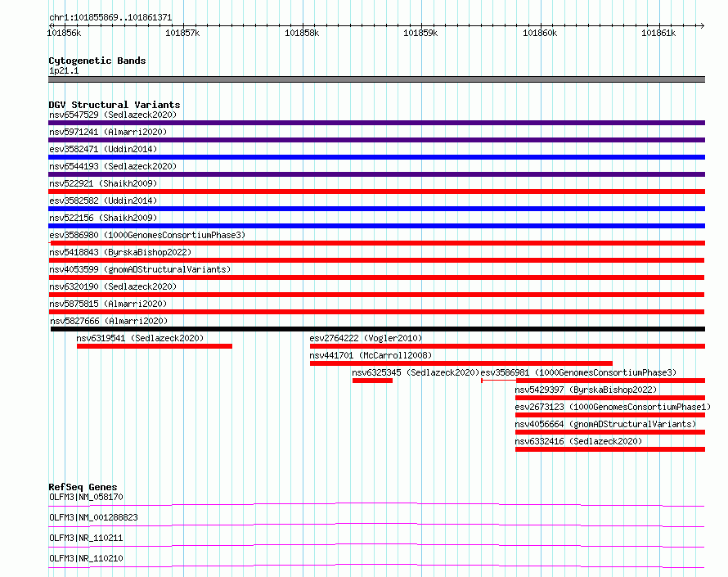Click the 1p21.1 band label
Image resolution: width=728 pixels, height=577 pixels.
pyautogui.click(x=64, y=70)
